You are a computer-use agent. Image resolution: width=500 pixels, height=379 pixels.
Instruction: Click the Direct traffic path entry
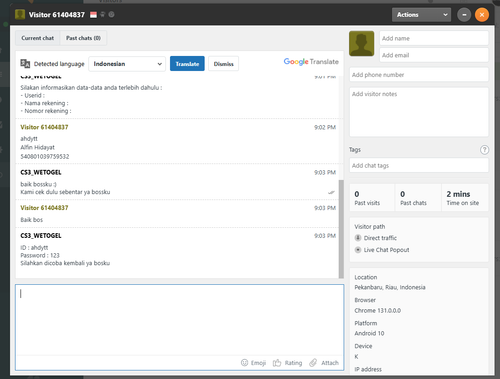pyautogui.click(x=380, y=238)
